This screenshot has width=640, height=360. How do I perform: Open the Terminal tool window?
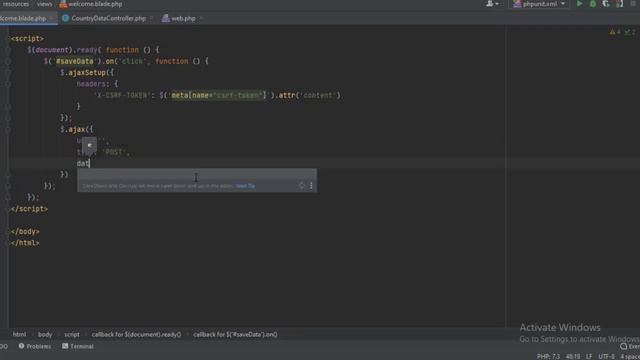(x=78, y=346)
